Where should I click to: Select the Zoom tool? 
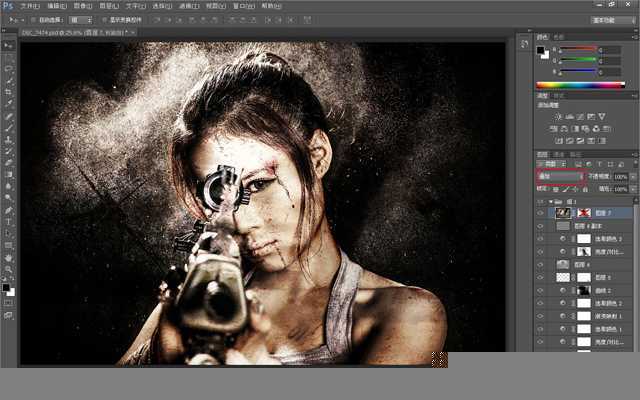(8, 269)
